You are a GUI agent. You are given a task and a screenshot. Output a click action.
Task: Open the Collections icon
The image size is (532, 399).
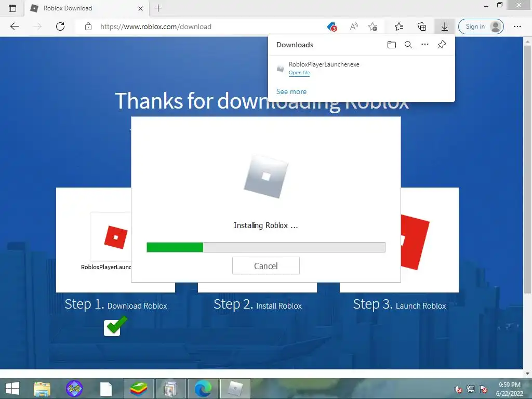(x=422, y=26)
